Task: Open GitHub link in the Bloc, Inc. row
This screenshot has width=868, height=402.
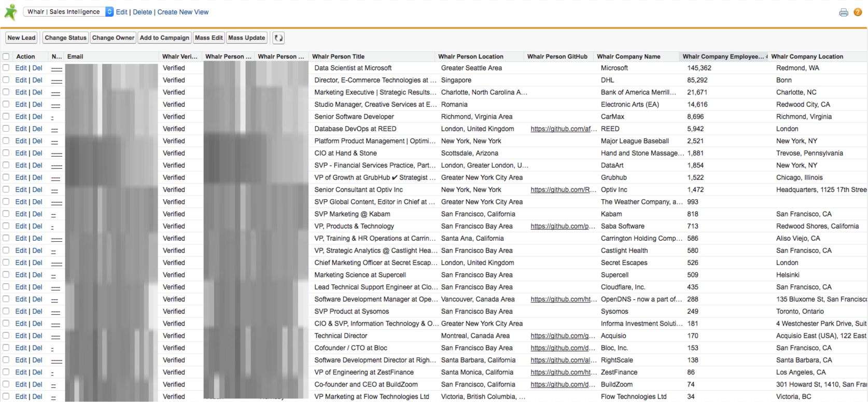Action: tap(563, 348)
